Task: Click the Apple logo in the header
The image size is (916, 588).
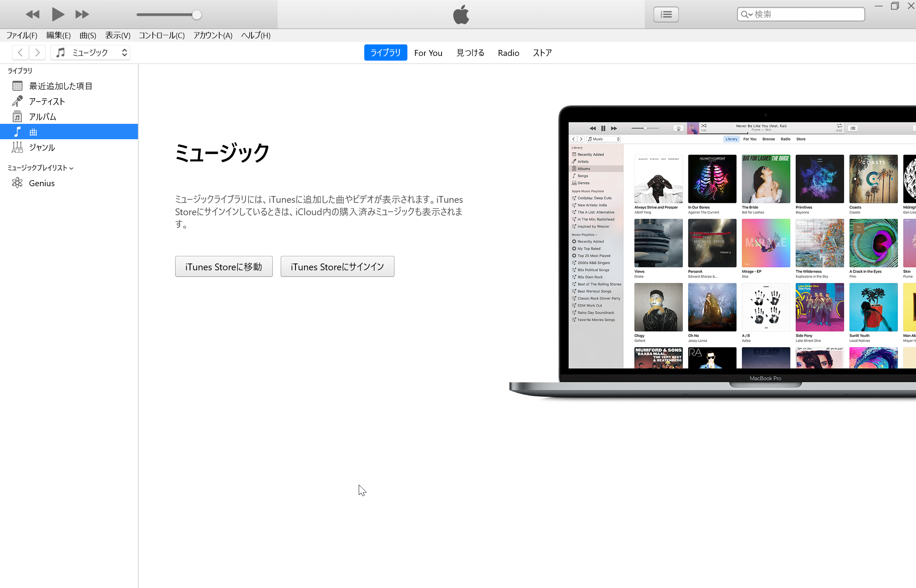Action: tap(461, 15)
